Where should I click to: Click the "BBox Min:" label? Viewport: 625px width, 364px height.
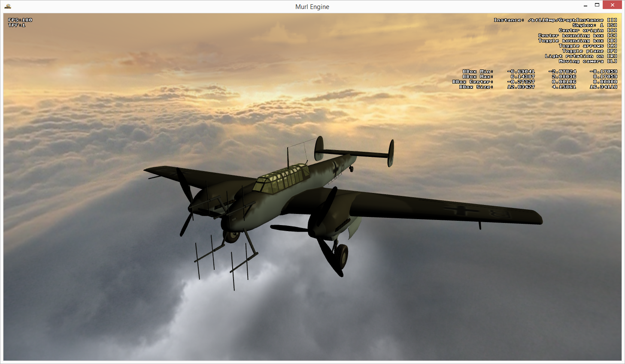(478, 72)
